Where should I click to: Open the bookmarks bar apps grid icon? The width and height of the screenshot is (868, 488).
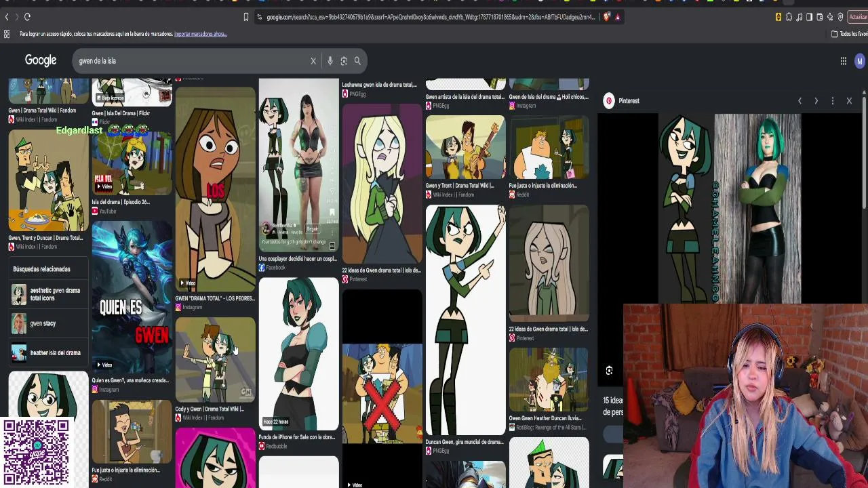7,34
